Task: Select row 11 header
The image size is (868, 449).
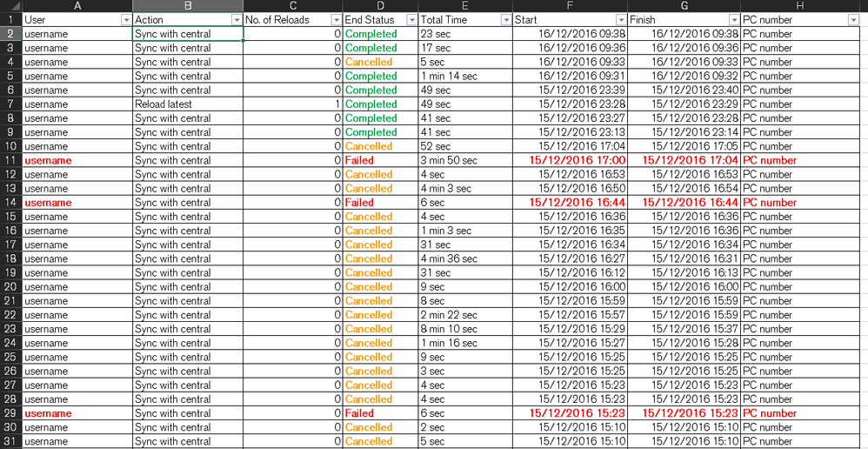Action: [11, 161]
